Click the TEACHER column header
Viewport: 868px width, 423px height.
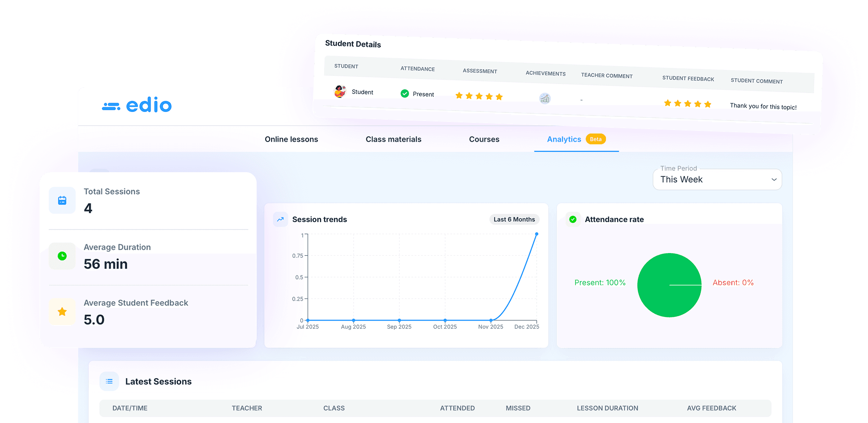247,408
